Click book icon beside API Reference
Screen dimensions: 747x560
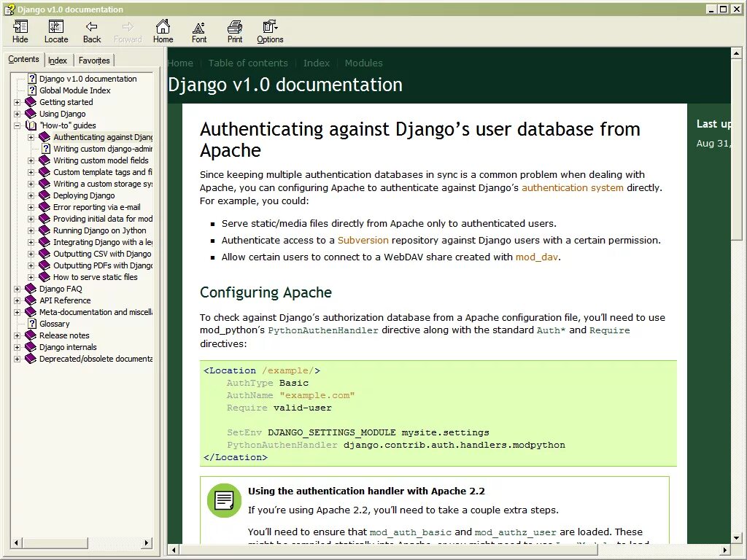click(31, 300)
